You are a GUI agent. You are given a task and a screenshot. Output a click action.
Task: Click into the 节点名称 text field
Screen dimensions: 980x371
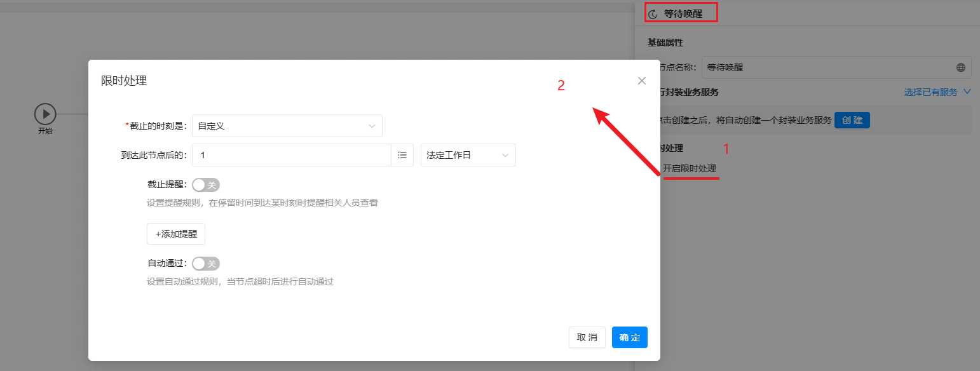826,67
